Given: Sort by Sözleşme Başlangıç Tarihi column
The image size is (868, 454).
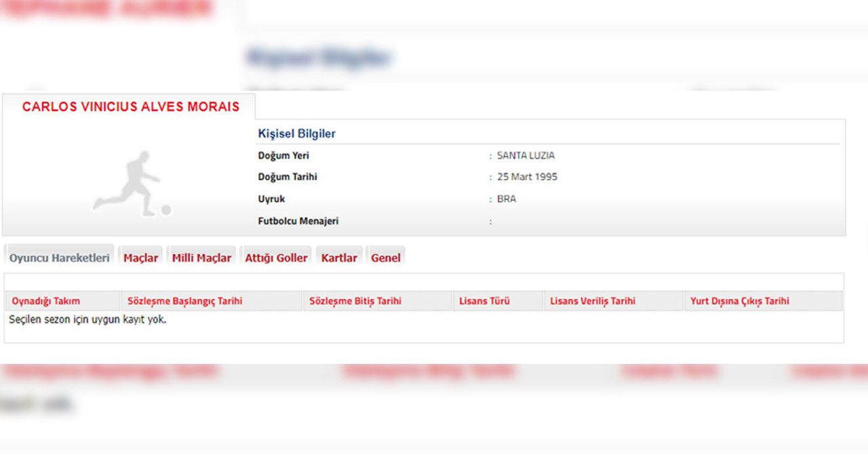Looking at the screenshot, I should pos(185,301).
